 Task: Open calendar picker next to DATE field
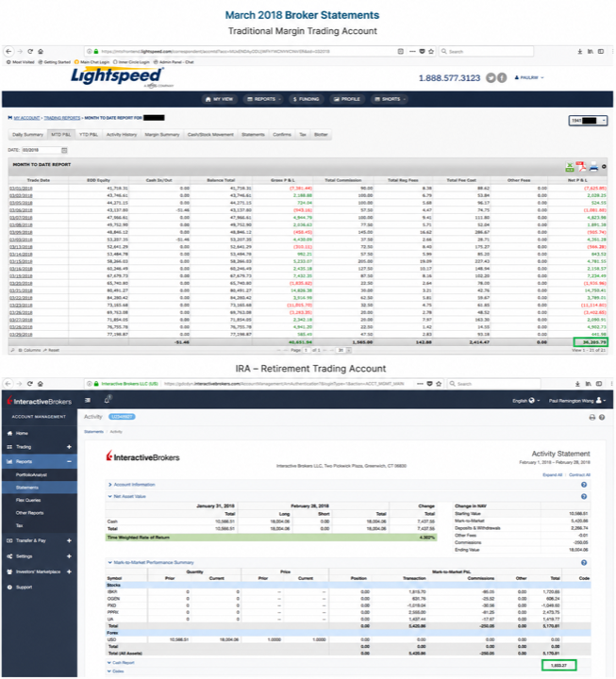click(64, 150)
